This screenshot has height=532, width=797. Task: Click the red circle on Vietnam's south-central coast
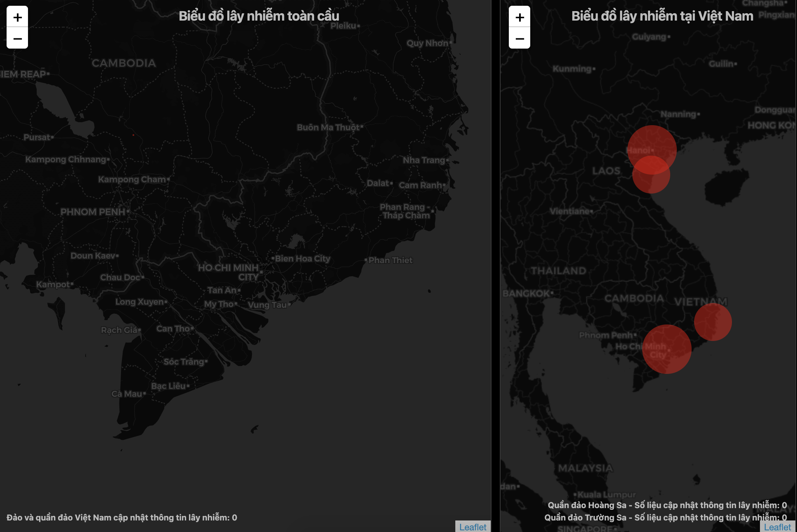pos(713,322)
